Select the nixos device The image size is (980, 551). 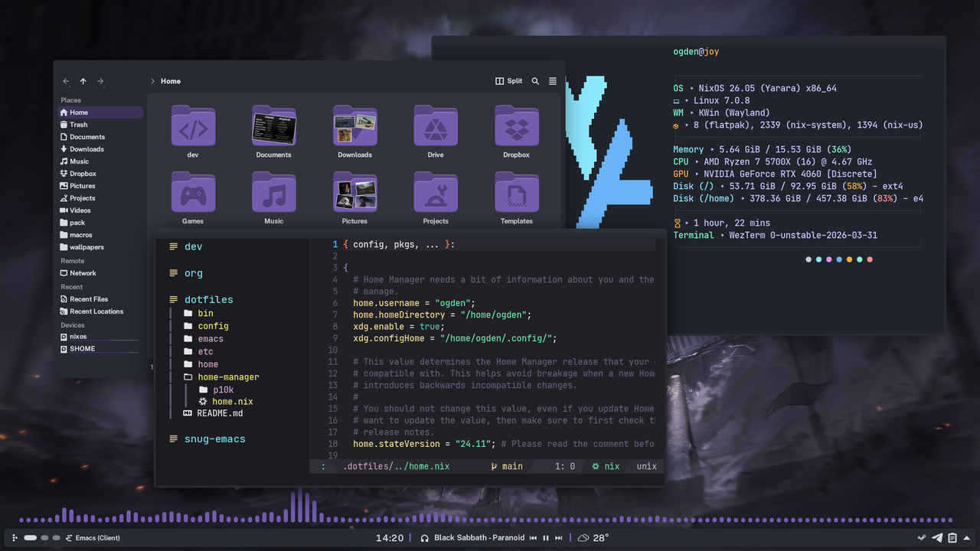click(100, 337)
